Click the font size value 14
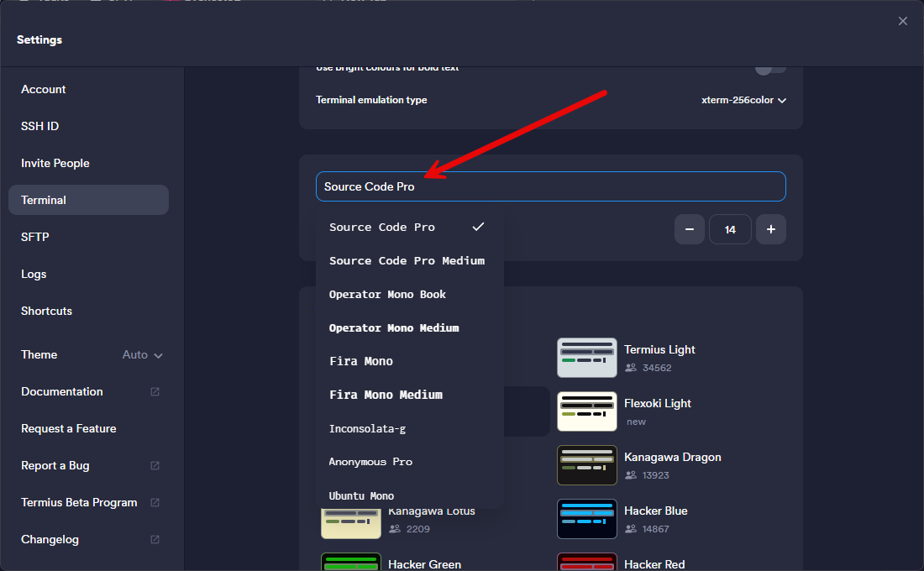 point(730,229)
